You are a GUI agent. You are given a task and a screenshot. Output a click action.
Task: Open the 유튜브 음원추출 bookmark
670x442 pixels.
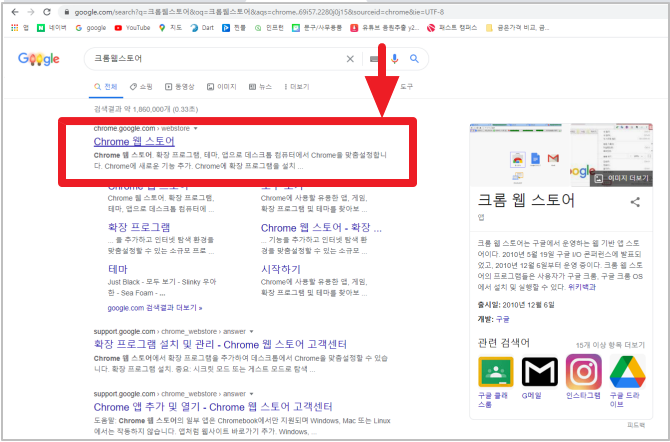pyautogui.click(x=385, y=28)
